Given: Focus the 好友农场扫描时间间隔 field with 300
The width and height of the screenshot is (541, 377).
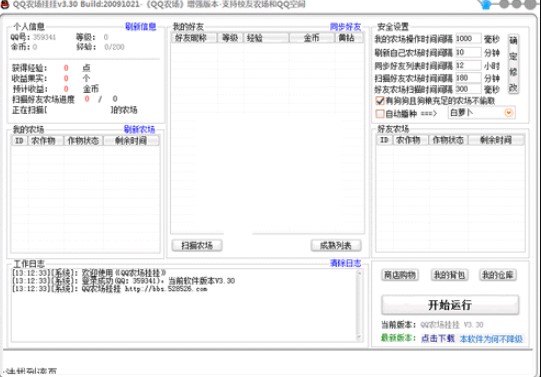Looking at the screenshot, I should [468, 89].
